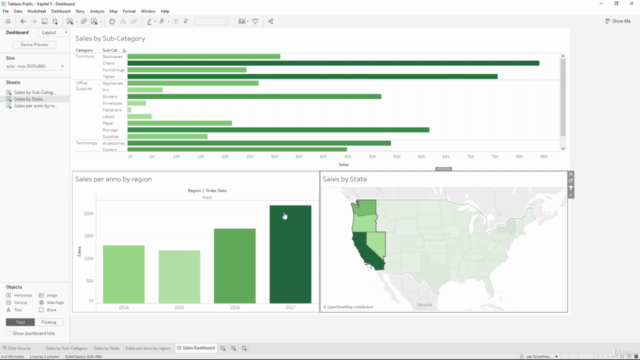Screen dimensions: 640x360
Task: Click the show/hide cards toolbar icon
Action: coord(242,21)
